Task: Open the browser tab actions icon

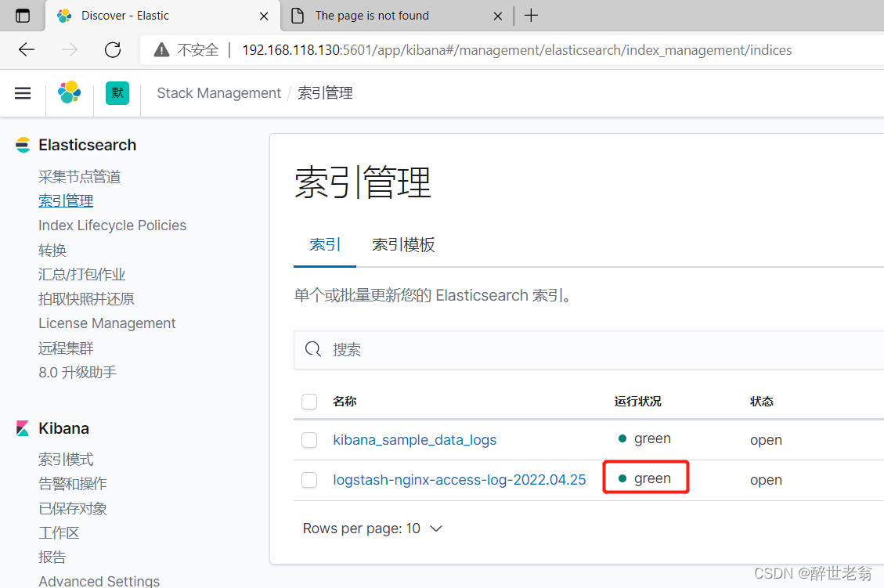Action: (x=23, y=16)
